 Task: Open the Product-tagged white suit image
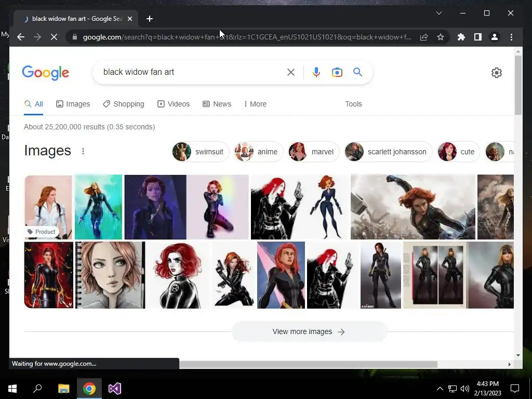coord(48,207)
